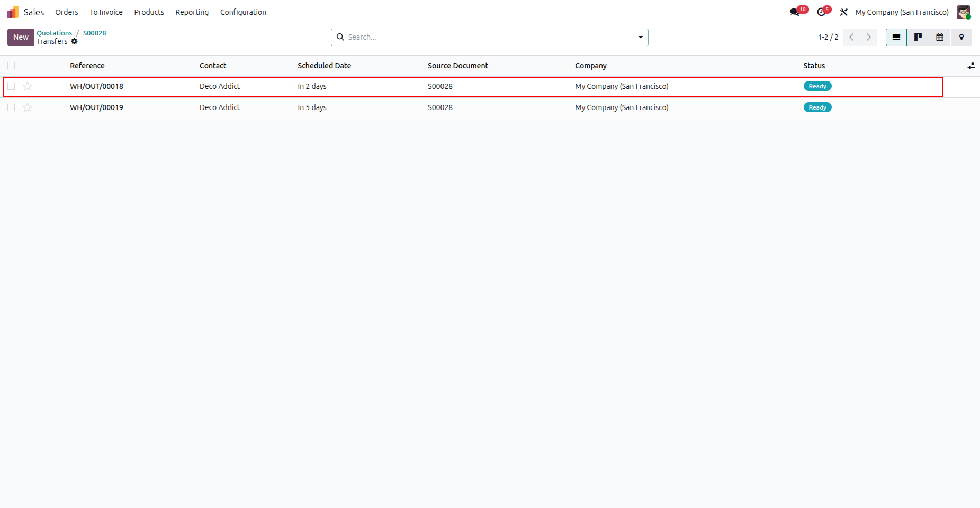This screenshot has width=980, height=508.
Task: Sort by Scheduled Date column header
Action: tap(324, 66)
